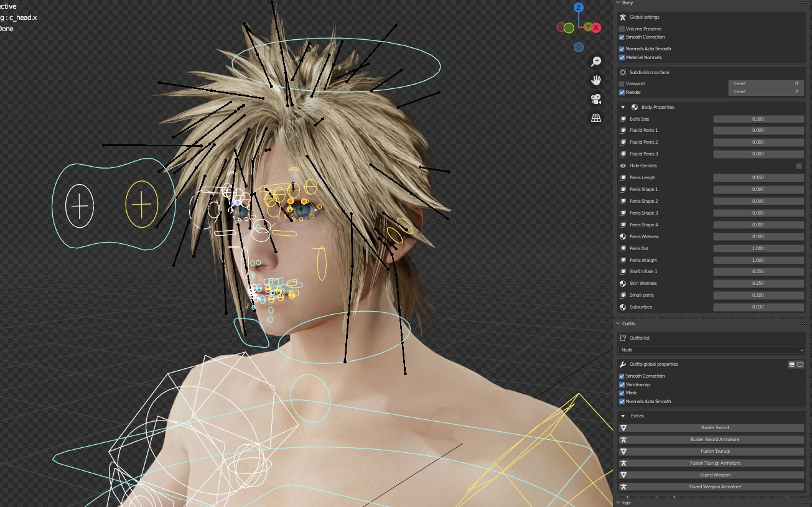
Task: Click the Subsurface slider
Action: pyautogui.click(x=758, y=307)
